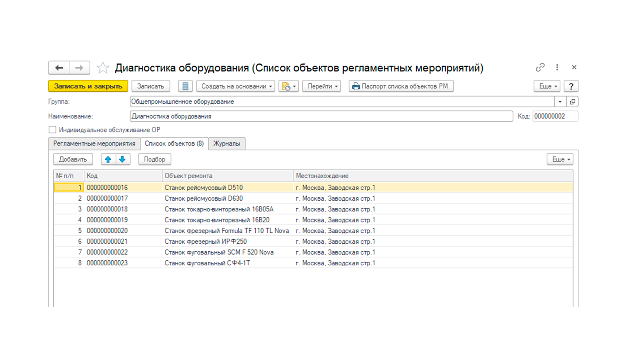This screenshot has height=364, width=629.
Task: Click the list report icon button
Action: [185, 86]
